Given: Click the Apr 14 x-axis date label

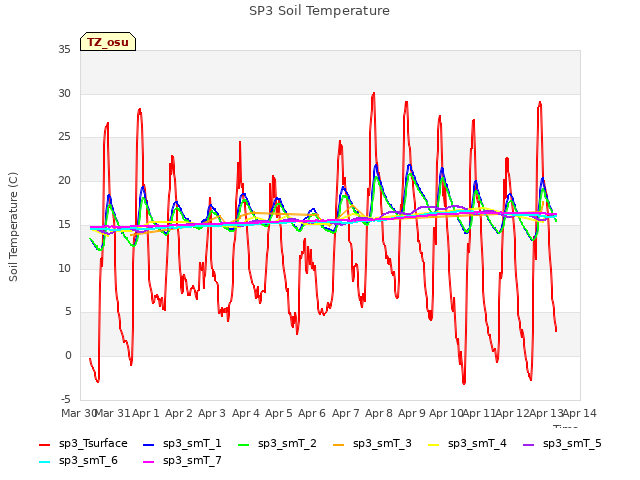Looking at the screenshot, I should (x=580, y=413).
